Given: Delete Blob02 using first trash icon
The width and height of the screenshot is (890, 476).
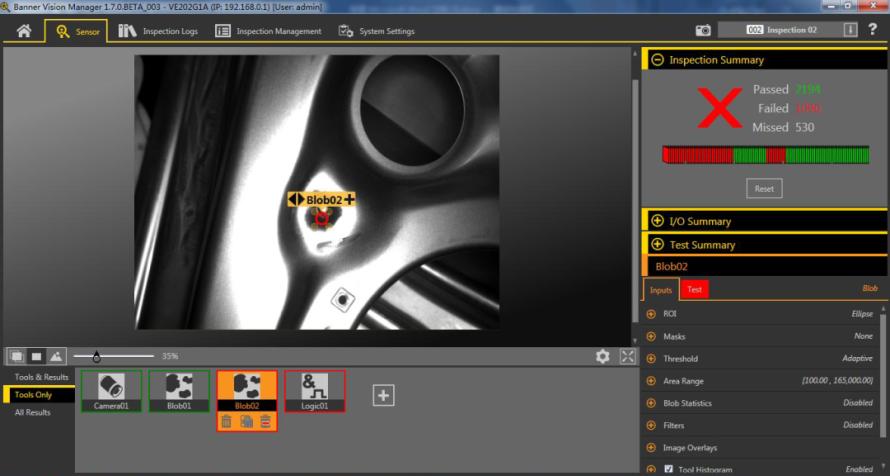Looking at the screenshot, I should 227,422.
